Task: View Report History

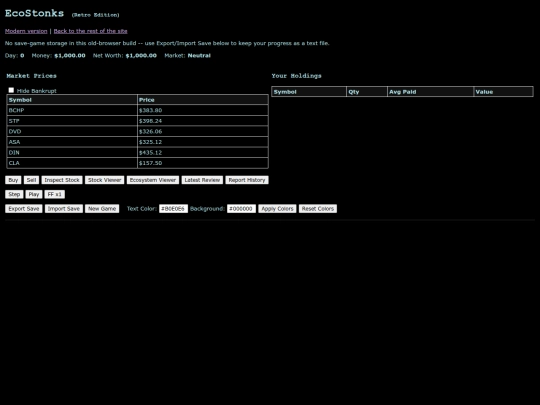Action: point(247,180)
